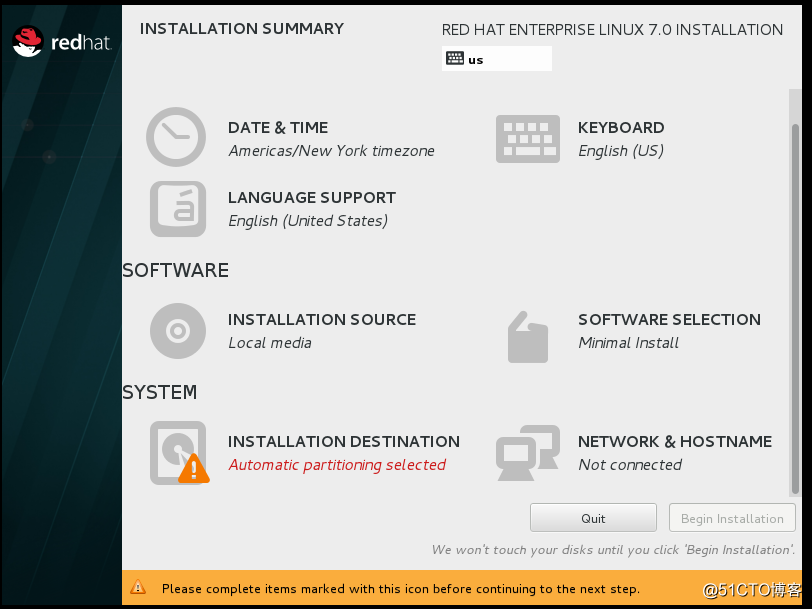Click RED HAT ENTERPRISE LINUX 7.0 INSTALLATION title
The image size is (812, 609).
click(612, 30)
